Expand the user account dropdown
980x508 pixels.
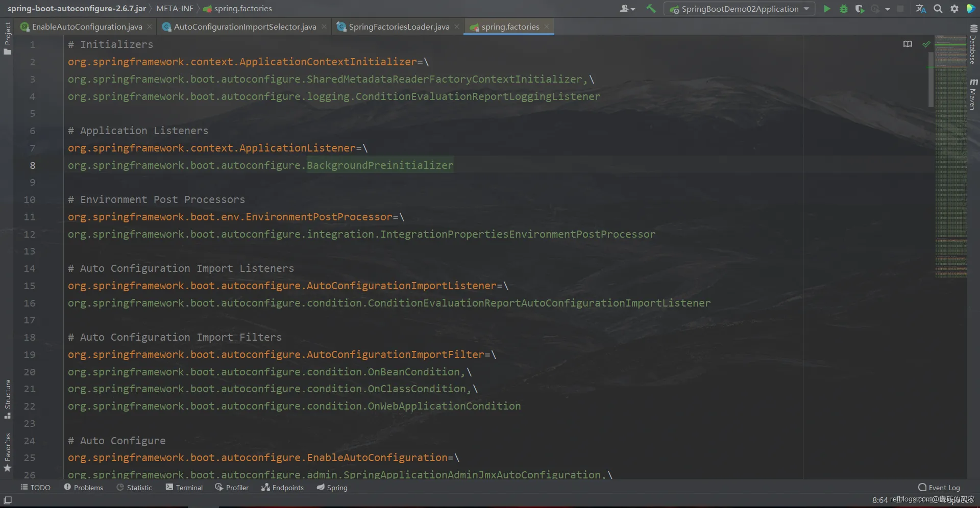pos(627,9)
